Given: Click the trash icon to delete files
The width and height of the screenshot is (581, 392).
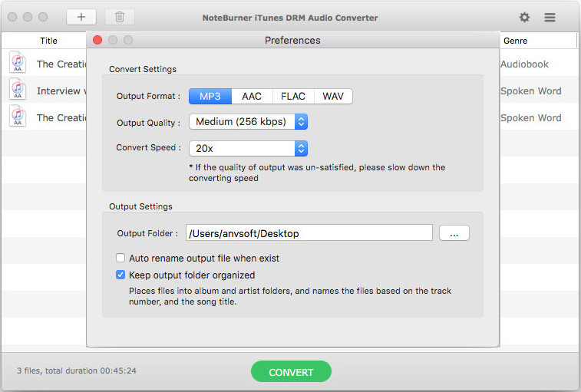Looking at the screenshot, I should 119,17.
